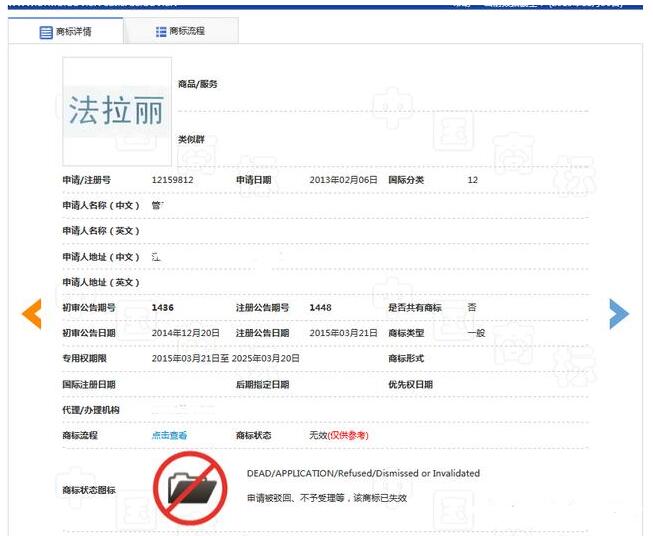Click the 申请人地址（中文） label
The height and width of the screenshot is (536, 653).
tap(101, 257)
